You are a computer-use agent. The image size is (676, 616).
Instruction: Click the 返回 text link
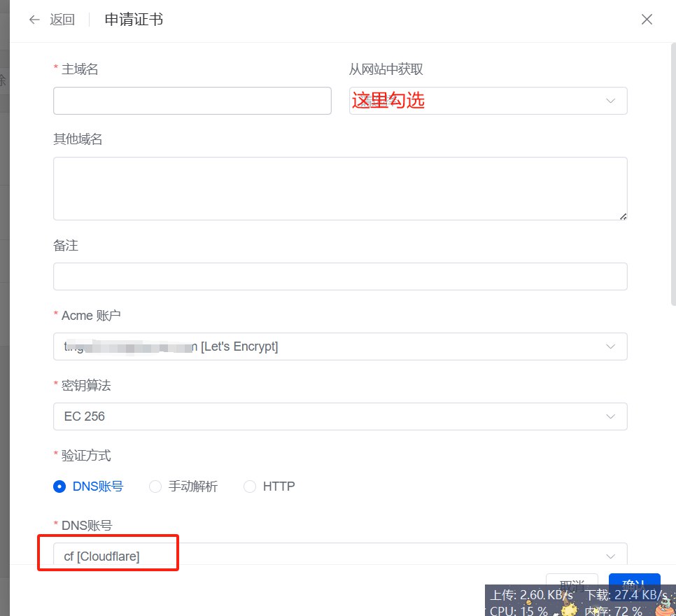tap(62, 20)
